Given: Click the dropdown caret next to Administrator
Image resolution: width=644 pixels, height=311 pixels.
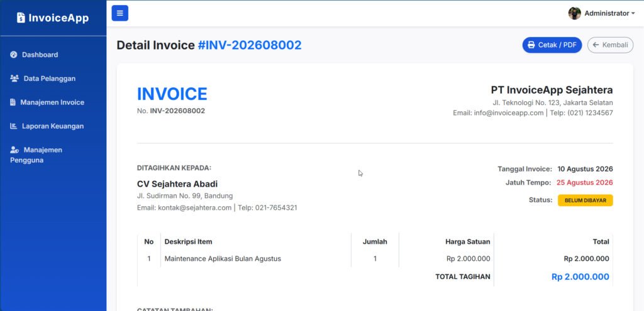Looking at the screenshot, I should [633, 14].
